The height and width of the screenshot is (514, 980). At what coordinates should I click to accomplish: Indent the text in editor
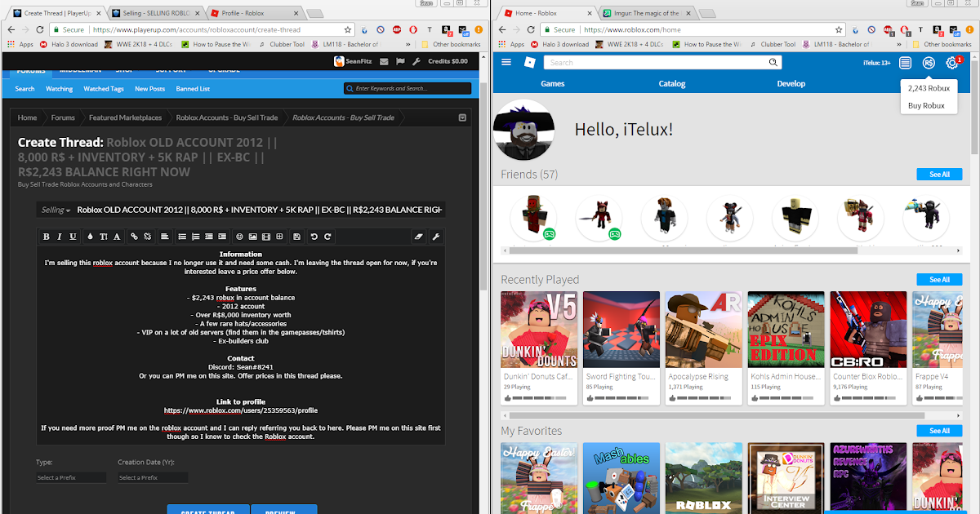[222, 237]
